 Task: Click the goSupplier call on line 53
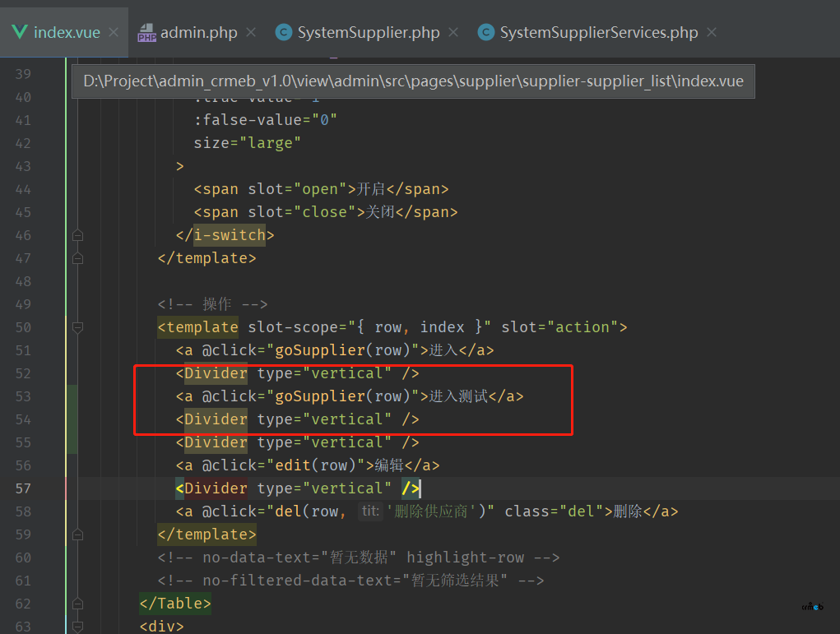pos(322,396)
